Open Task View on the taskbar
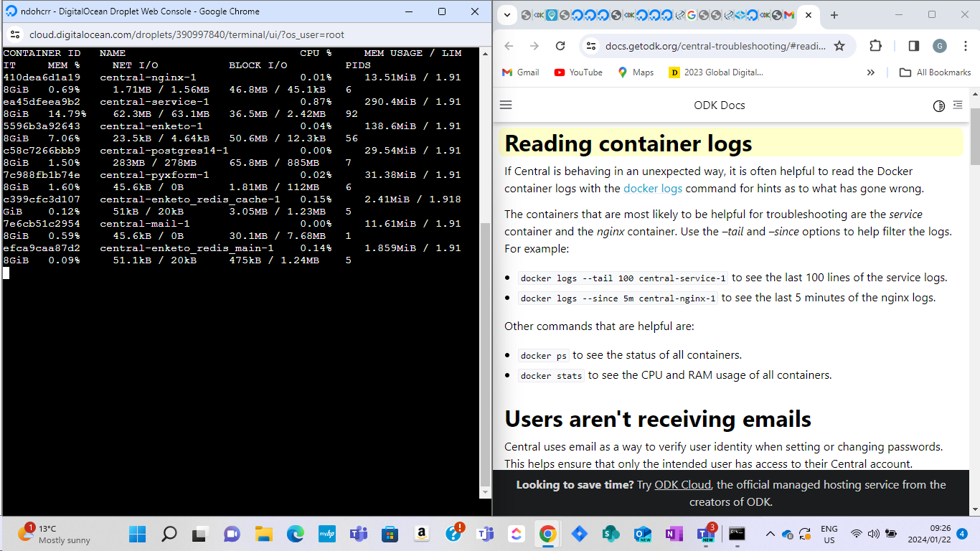This screenshot has width=980, height=551. 200,534
